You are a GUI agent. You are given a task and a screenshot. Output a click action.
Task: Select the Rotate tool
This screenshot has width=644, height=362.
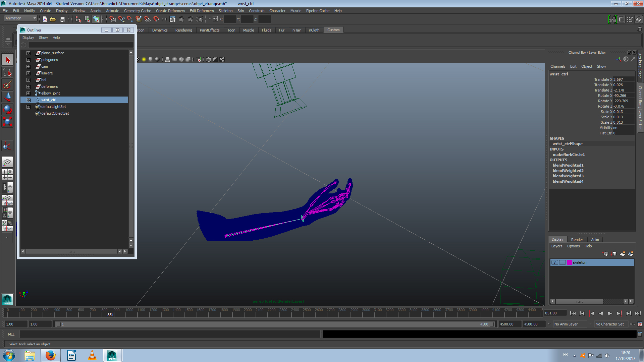(x=7, y=109)
